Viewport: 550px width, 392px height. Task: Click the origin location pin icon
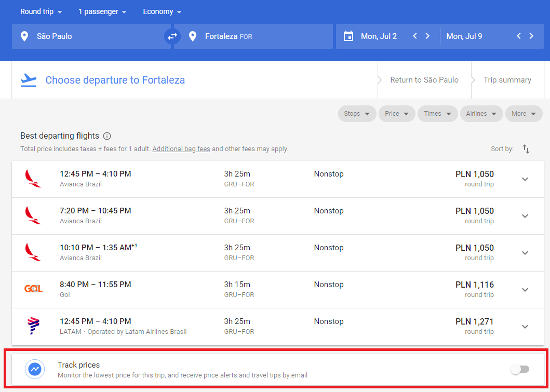24,36
